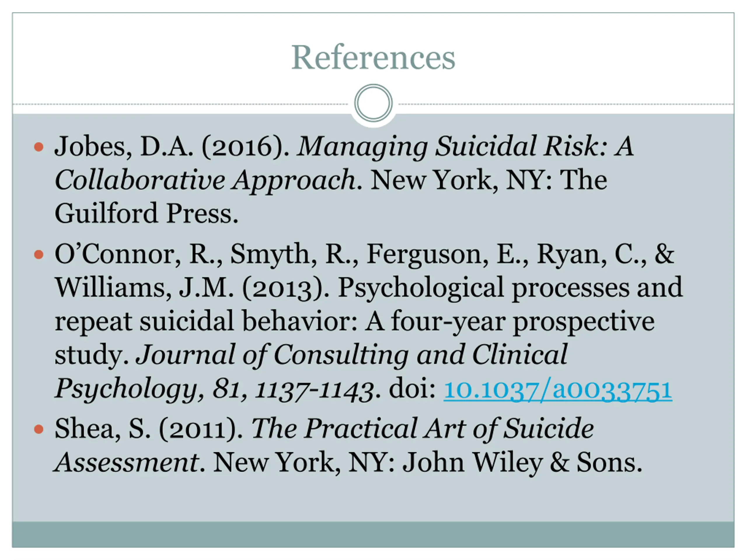Click the dashed divider line under title
747x560 pixels.
pyautogui.click(x=180, y=104)
